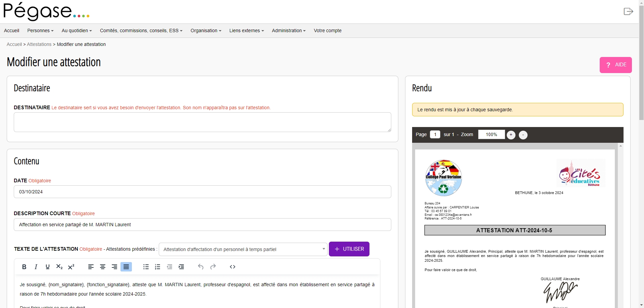This screenshot has height=308, width=644.
Task: Align text to the right
Action: tap(114, 267)
